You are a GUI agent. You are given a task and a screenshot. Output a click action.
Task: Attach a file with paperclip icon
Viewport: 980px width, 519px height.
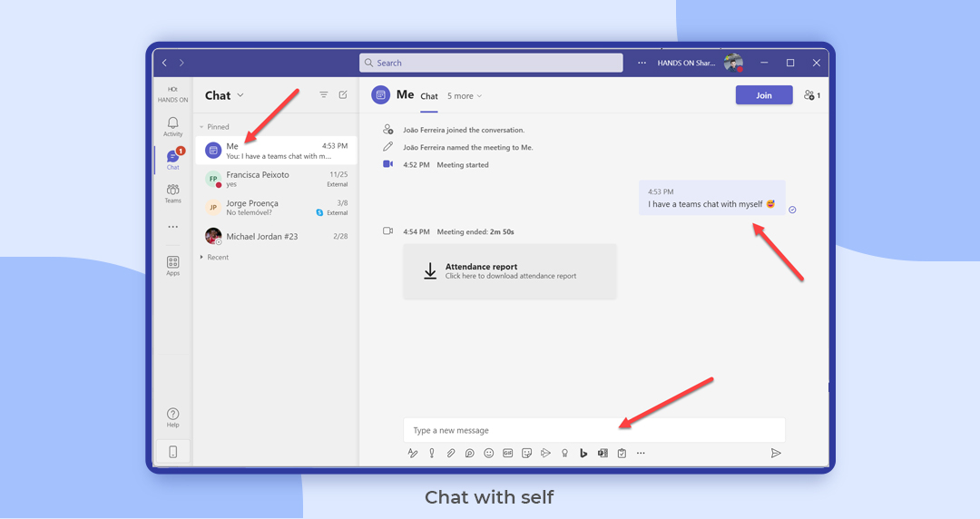coord(451,454)
